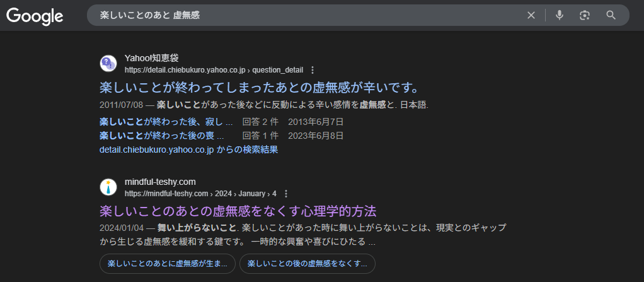Submit search with magnifying glass icon

(611, 15)
